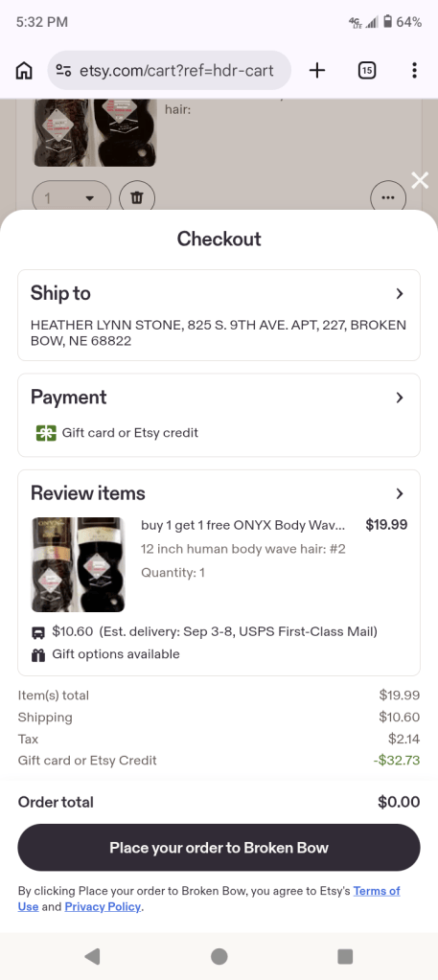Expand the Review items chevron
The image size is (438, 980).
(x=400, y=493)
